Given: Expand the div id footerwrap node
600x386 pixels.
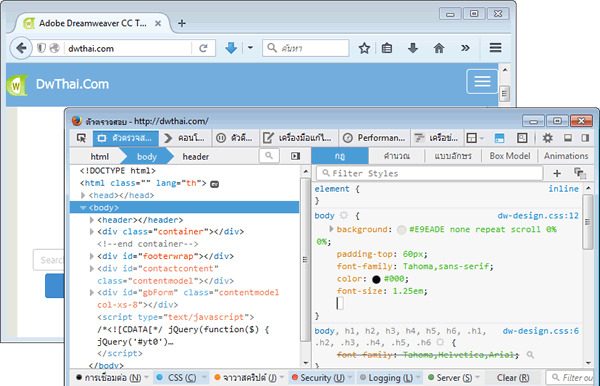Looking at the screenshot, I should (x=91, y=256).
